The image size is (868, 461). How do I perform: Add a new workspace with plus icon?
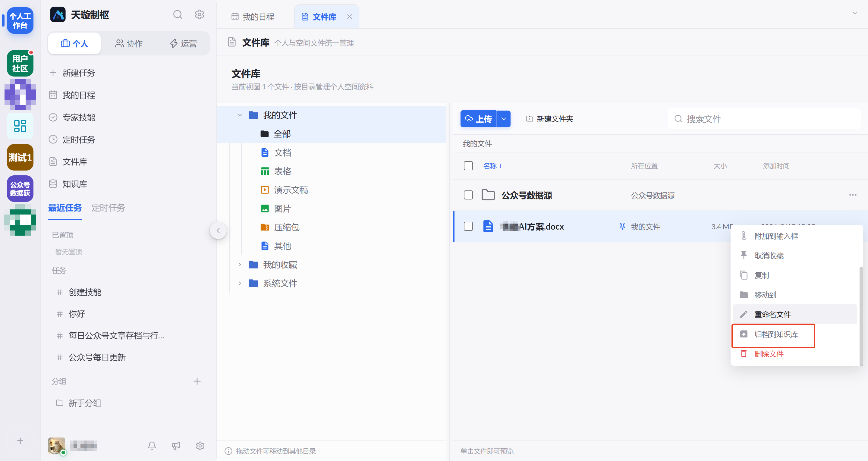[x=20, y=441]
